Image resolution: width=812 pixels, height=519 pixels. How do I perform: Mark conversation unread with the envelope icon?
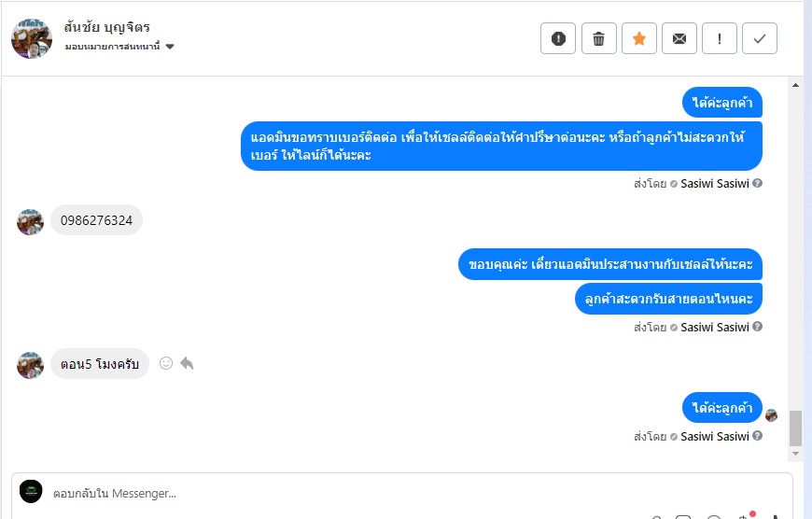(x=679, y=38)
